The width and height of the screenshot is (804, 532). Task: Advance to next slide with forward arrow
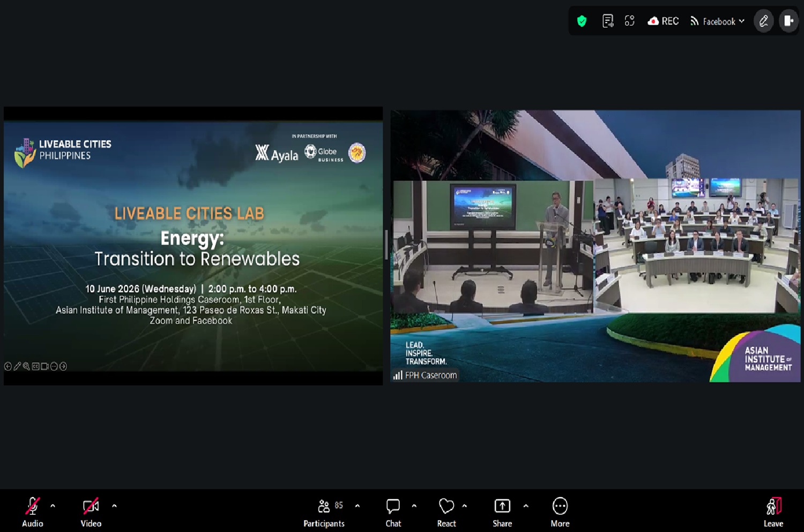pos(63,366)
